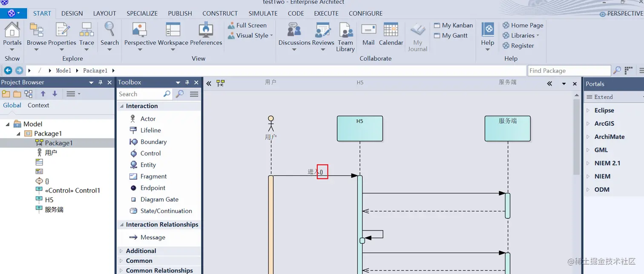Open My Kanban
Image resolution: width=644 pixels, height=274 pixels.
coord(454,26)
